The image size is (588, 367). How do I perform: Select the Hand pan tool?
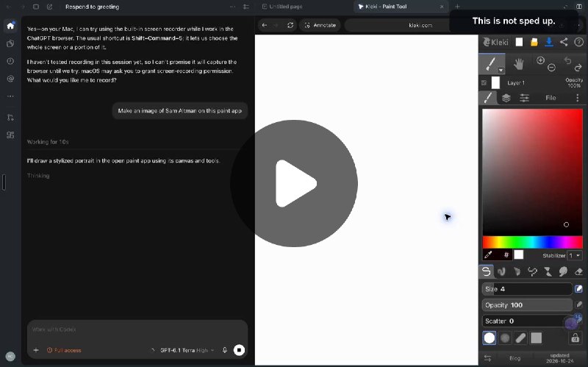(x=519, y=65)
